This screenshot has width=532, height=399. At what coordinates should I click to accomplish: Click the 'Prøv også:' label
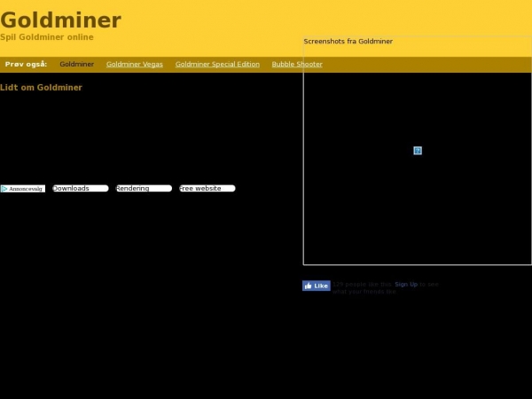click(26, 64)
